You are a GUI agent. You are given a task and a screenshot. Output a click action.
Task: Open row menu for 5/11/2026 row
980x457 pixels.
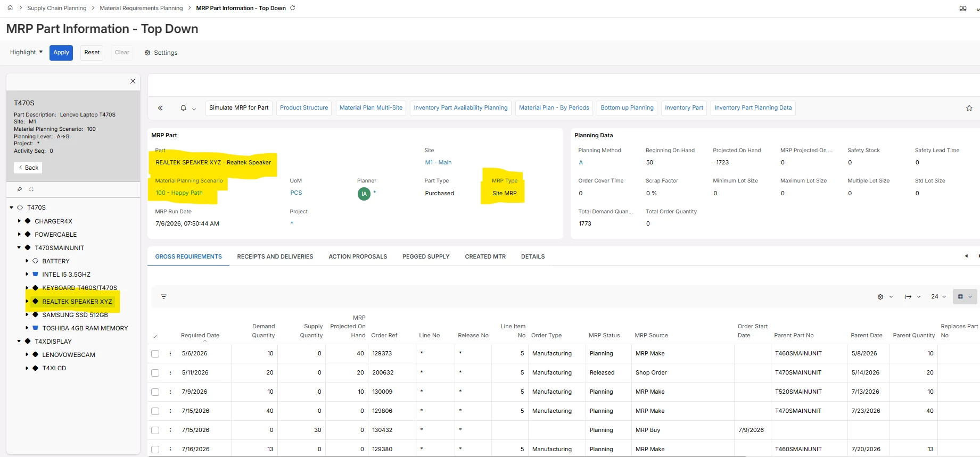click(171, 372)
